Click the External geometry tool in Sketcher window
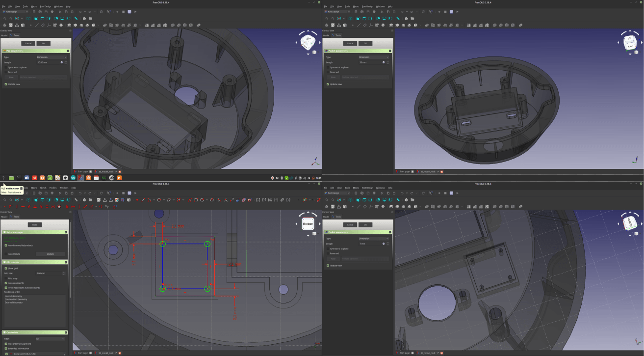This screenshot has height=356, width=644. [237, 200]
